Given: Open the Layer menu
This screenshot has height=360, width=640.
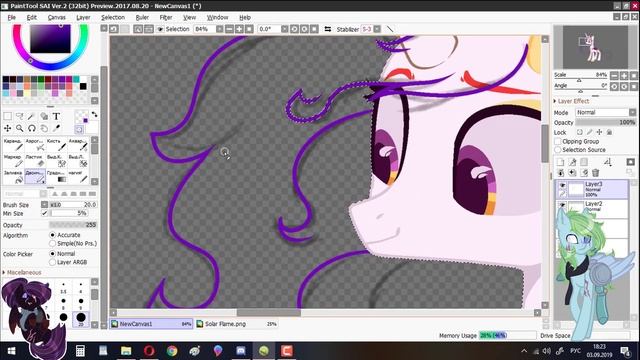Looking at the screenshot, I should [x=83, y=18].
